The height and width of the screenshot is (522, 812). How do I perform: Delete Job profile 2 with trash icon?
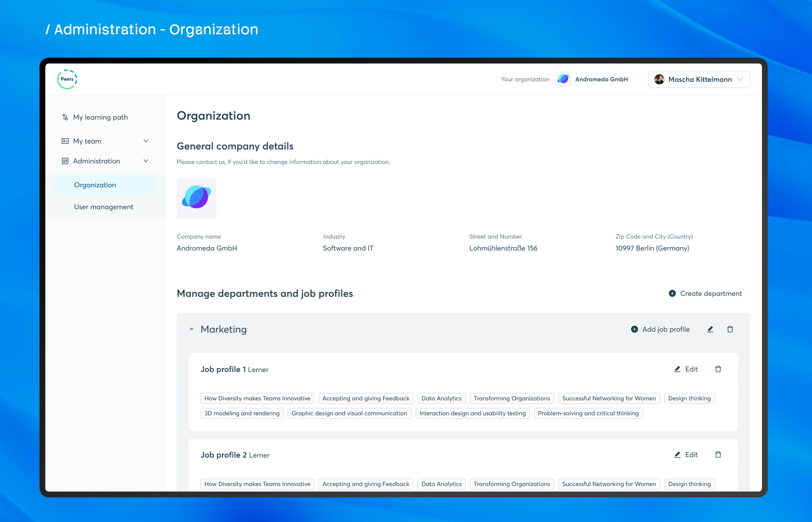coord(718,455)
